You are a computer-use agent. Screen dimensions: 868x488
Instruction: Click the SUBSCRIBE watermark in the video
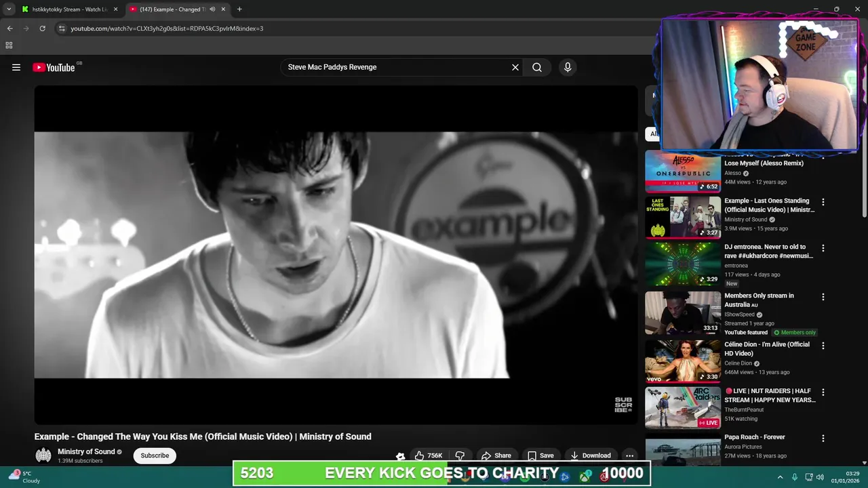[x=623, y=405]
